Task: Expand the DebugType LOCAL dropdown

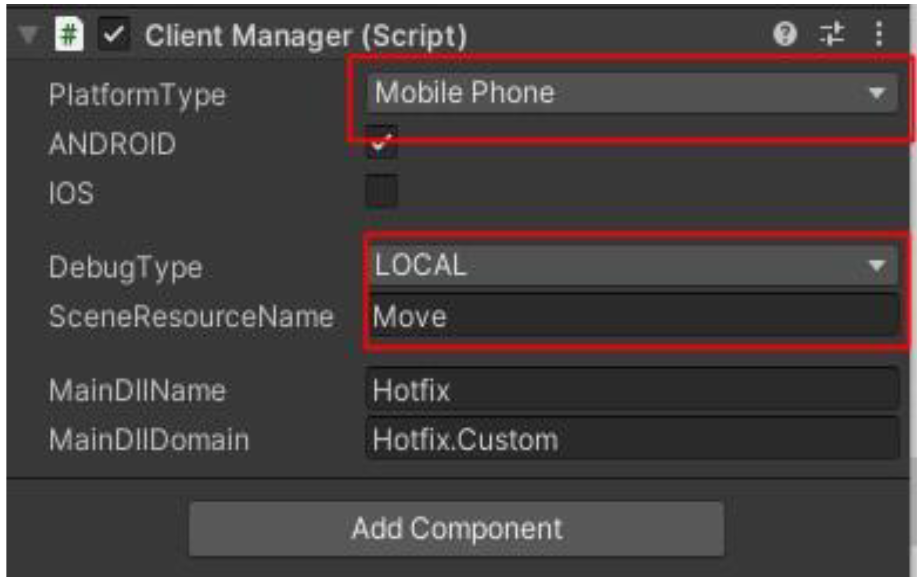Action: [x=630, y=266]
